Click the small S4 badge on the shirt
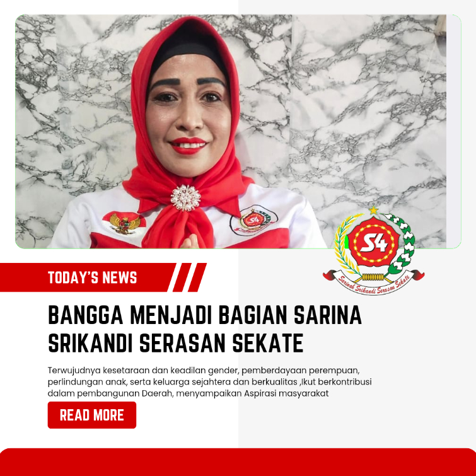The image size is (476, 476). (254, 221)
